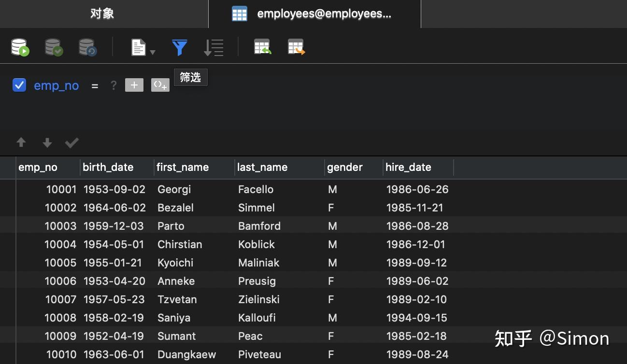
Task: Select emp_no 10009 cell
Action: tap(48, 336)
